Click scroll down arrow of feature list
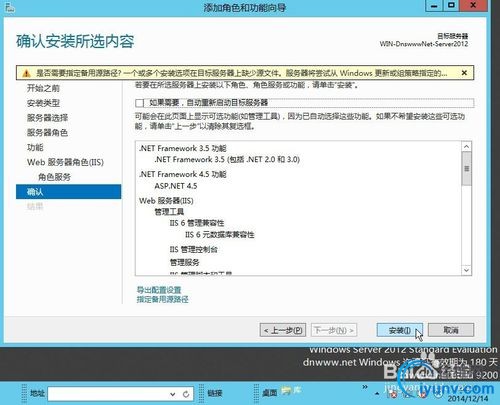The height and width of the screenshot is (405, 500). (467, 270)
